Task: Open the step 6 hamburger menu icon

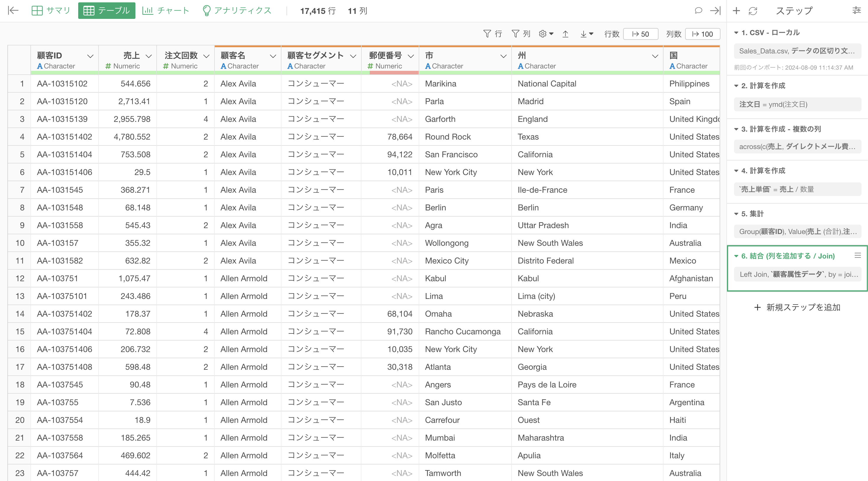Action: [x=858, y=256]
